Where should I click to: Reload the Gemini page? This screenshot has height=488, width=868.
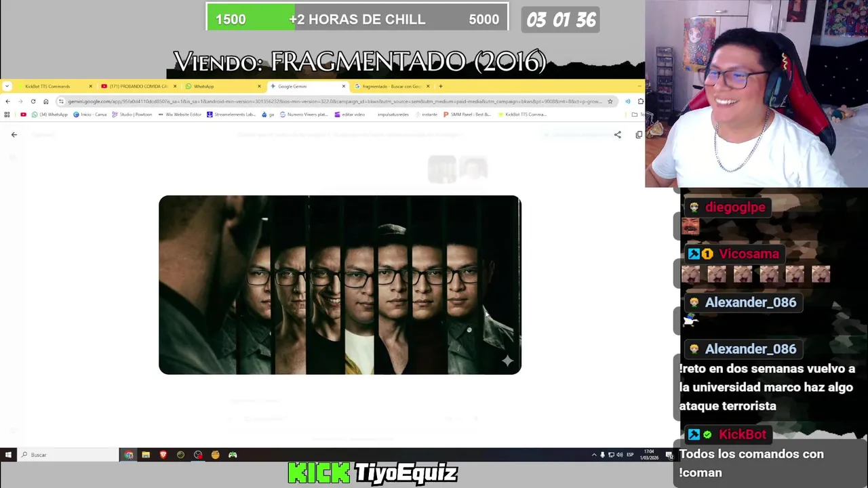click(x=33, y=101)
